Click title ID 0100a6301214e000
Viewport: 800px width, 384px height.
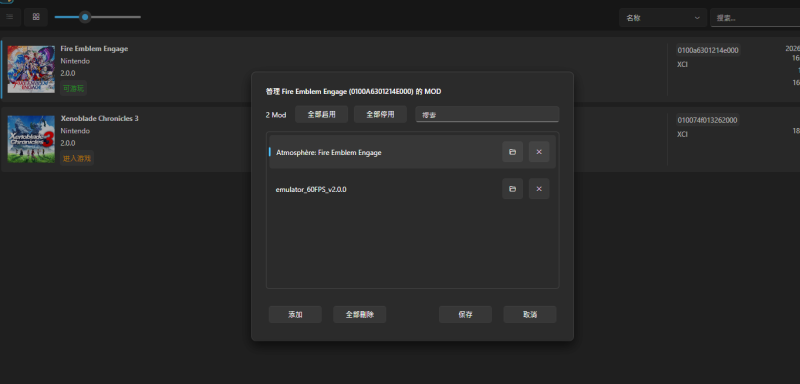708,50
